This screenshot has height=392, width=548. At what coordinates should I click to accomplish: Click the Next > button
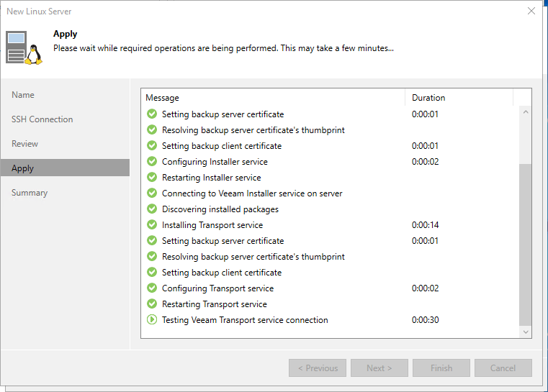379,368
